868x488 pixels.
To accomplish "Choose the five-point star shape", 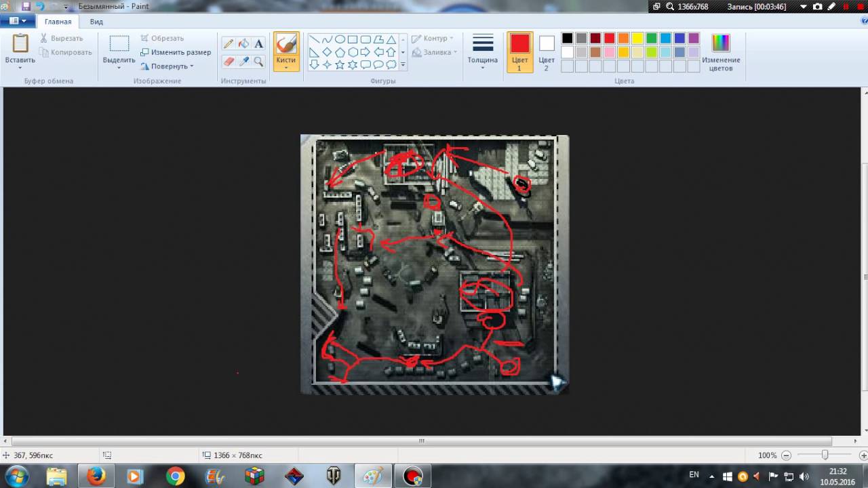I will [340, 65].
